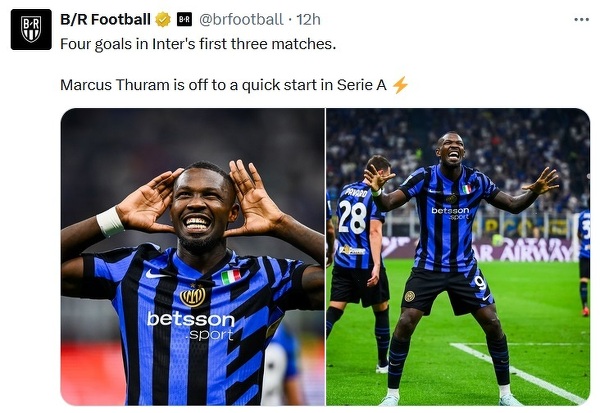Click the 'Marcus Thuram is off to a quick start' line
600x413 pixels.
tap(223, 85)
